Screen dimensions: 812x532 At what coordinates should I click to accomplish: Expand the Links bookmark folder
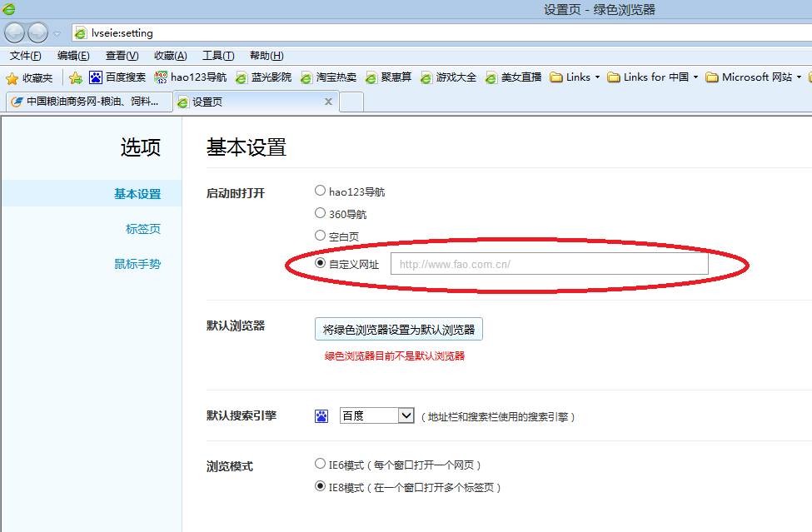(x=575, y=77)
